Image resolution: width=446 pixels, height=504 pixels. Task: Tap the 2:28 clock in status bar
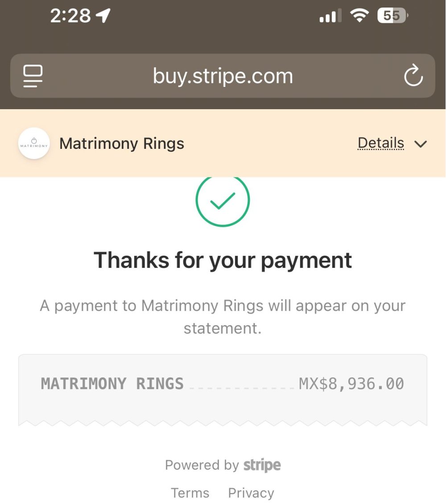click(70, 16)
